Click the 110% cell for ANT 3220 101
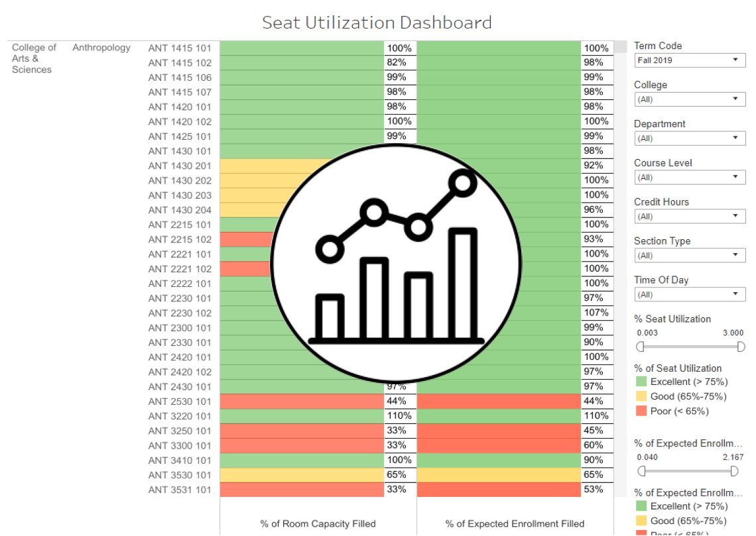 coord(400,415)
